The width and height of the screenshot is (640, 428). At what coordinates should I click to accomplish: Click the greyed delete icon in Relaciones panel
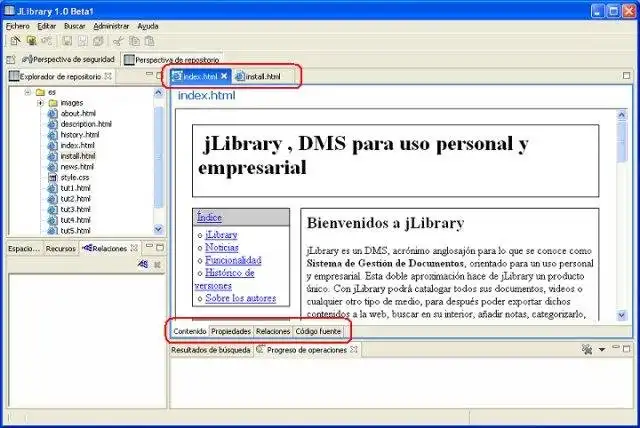tap(157, 265)
